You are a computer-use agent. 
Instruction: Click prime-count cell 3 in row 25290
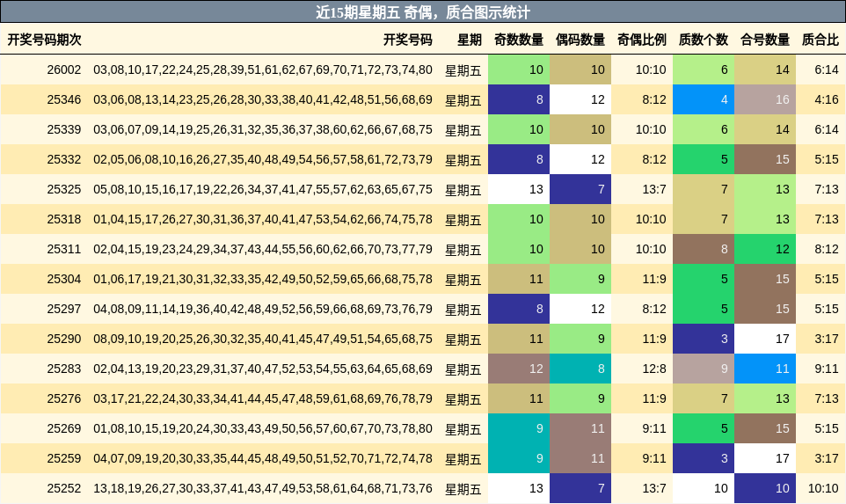703,339
